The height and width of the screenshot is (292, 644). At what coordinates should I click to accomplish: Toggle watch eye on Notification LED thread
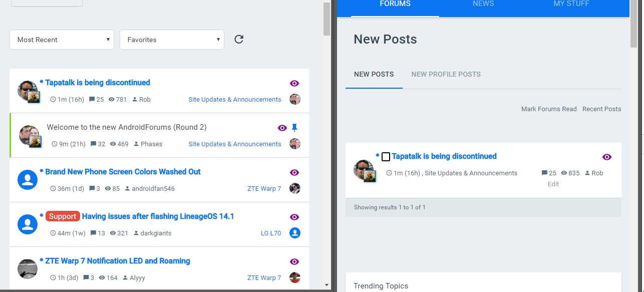(x=294, y=261)
